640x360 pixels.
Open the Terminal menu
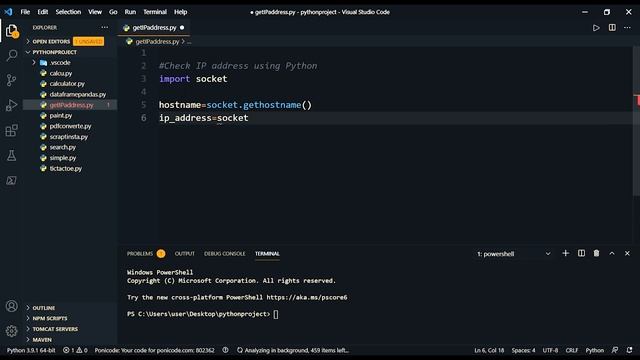coord(155,12)
